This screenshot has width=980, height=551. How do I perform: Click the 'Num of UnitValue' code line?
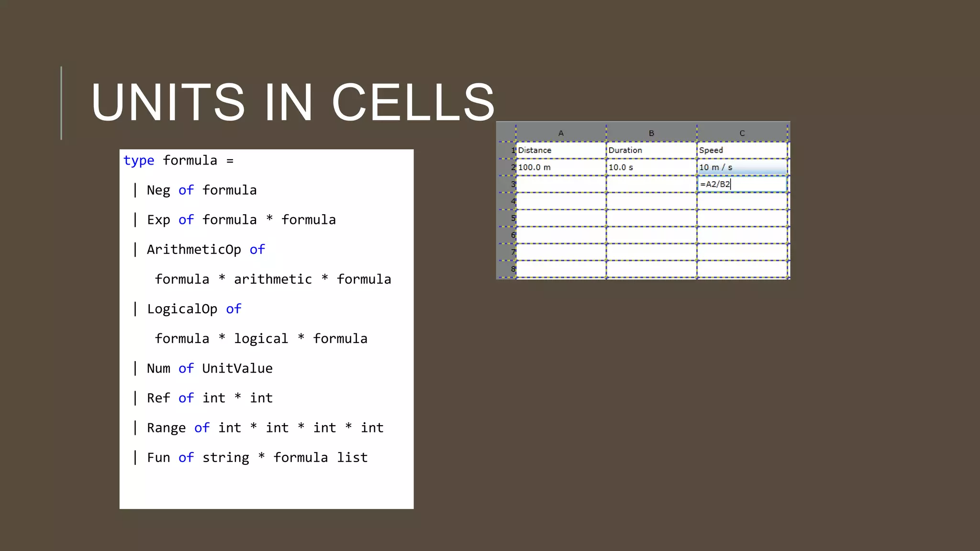coord(203,368)
